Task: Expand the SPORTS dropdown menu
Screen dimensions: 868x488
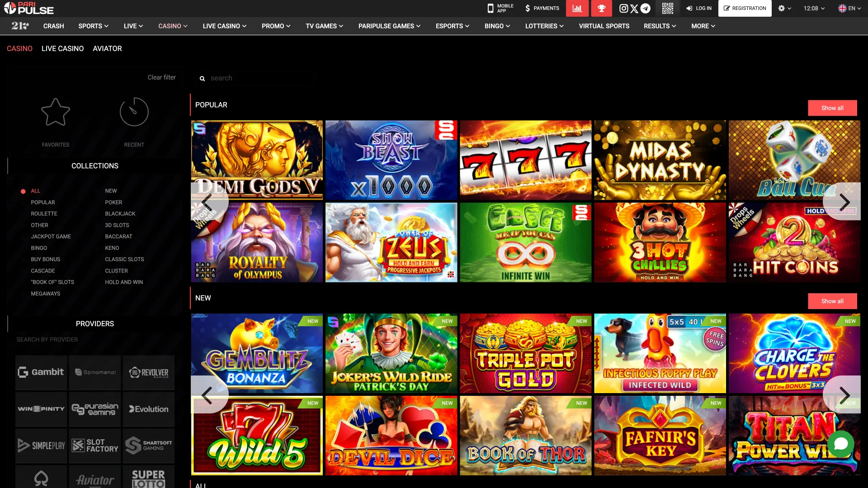Action: pos(94,26)
